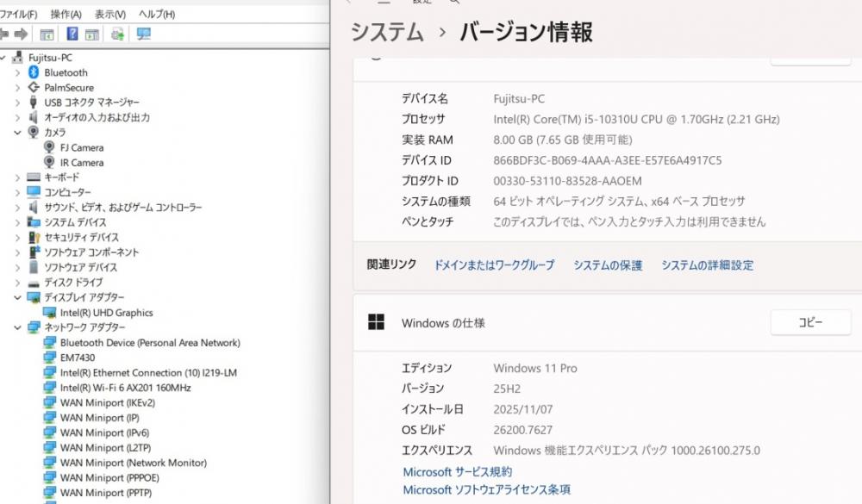Viewport: 862px width, 504px height.
Task: Open the 操作(A) menu
Action: [x=66, y=15]
